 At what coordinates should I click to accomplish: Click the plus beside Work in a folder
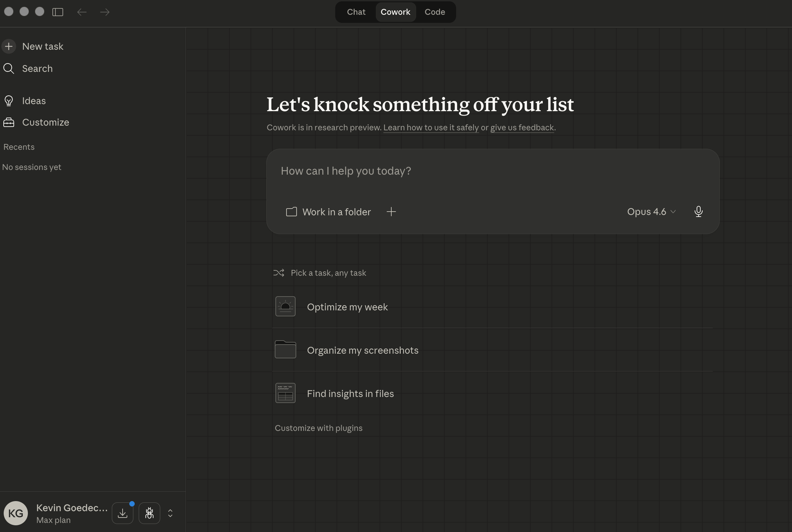[x=391, y=211]
